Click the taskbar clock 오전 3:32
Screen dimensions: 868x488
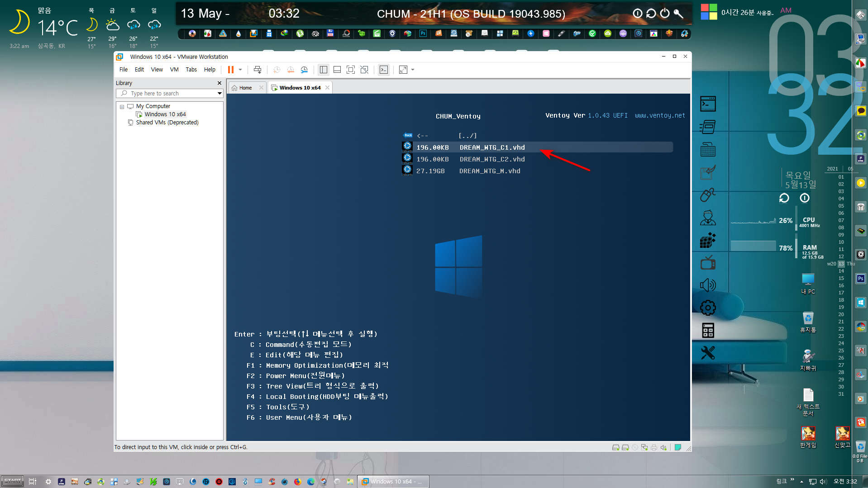[x=845, y=482]
